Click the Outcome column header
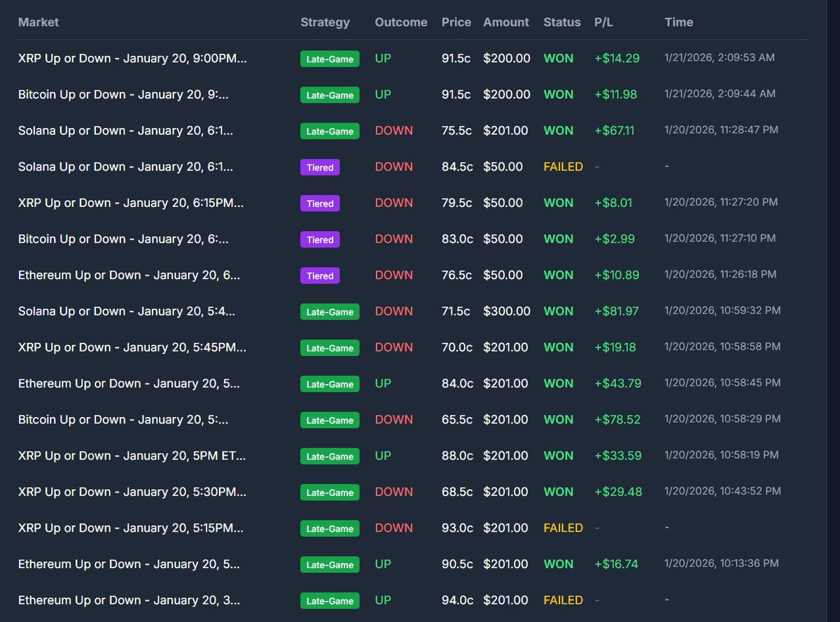 pos(400,22)
